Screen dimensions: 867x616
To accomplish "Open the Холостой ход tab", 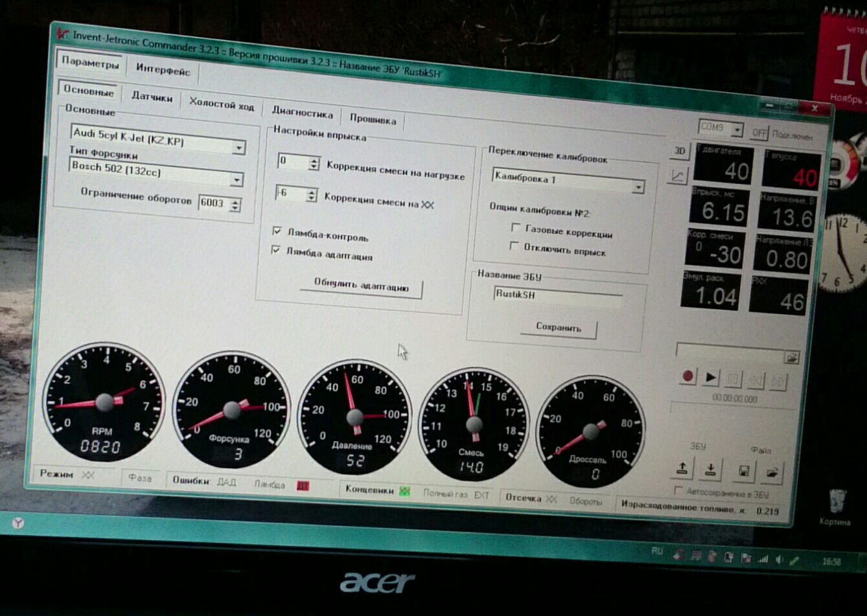I will click(x=222, y=104).
